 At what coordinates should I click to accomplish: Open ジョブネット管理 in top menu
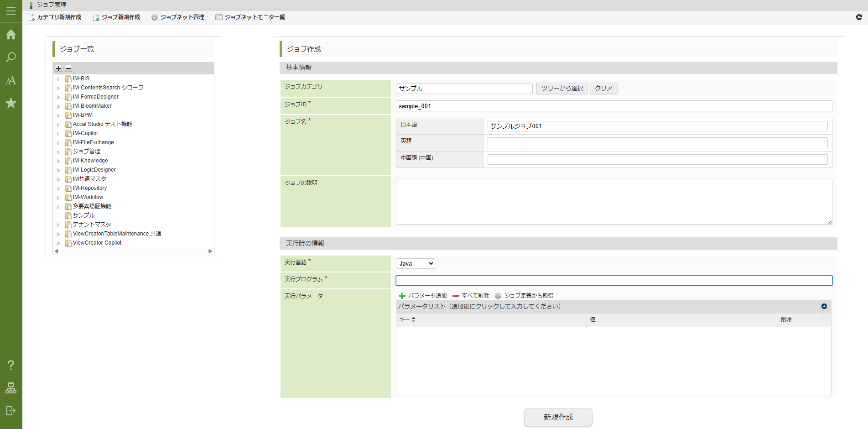coord(178,17)
